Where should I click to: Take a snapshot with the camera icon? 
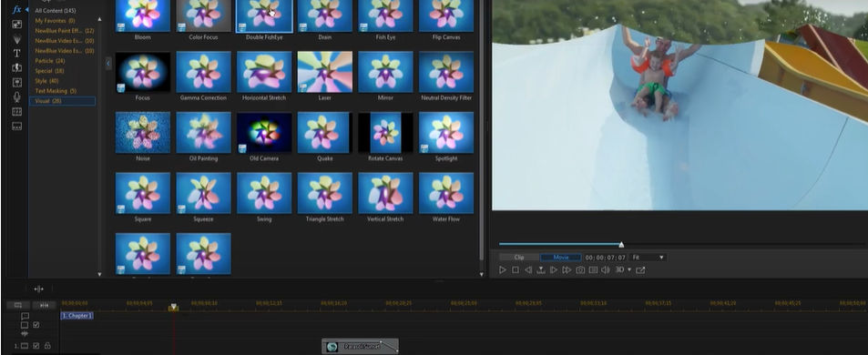click(580, 269)
